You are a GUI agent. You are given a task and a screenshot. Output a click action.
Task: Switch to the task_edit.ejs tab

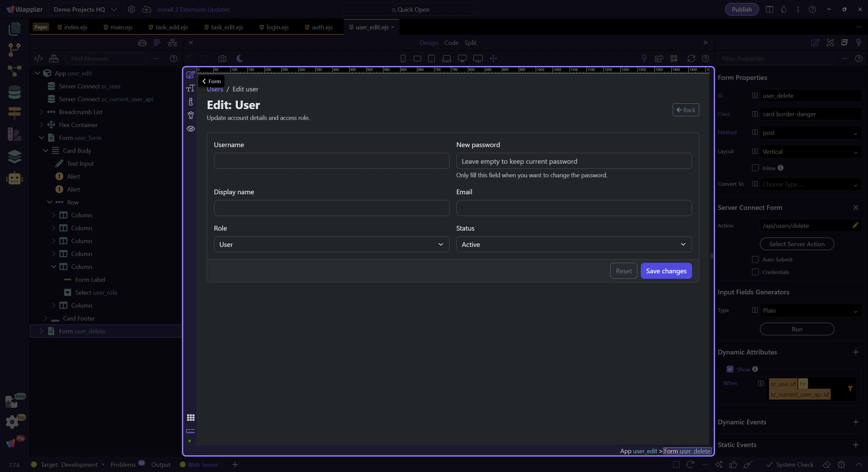point(226,27)
